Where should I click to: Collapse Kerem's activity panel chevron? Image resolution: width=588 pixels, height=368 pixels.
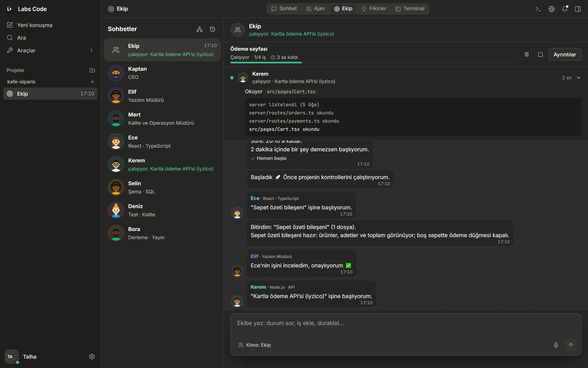(x=579, y=78)
